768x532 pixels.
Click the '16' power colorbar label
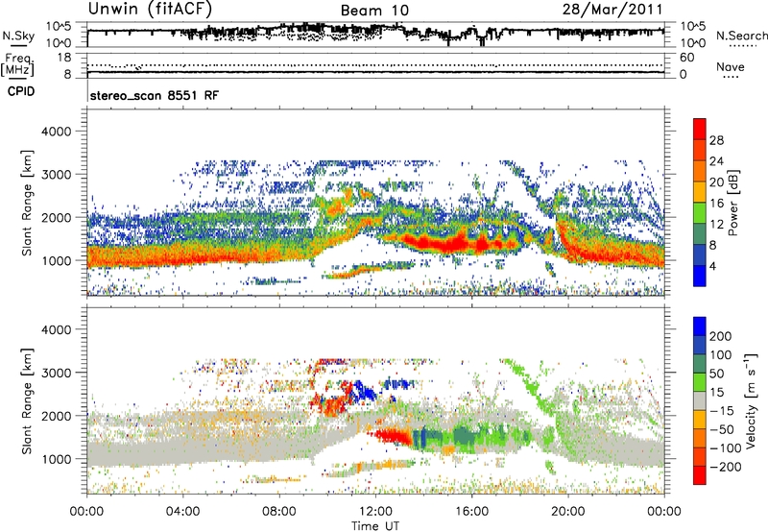coord(716,204)
